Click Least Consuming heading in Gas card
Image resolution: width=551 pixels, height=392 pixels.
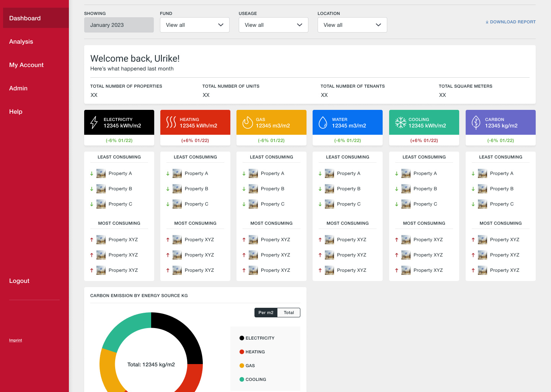[271, 157]
